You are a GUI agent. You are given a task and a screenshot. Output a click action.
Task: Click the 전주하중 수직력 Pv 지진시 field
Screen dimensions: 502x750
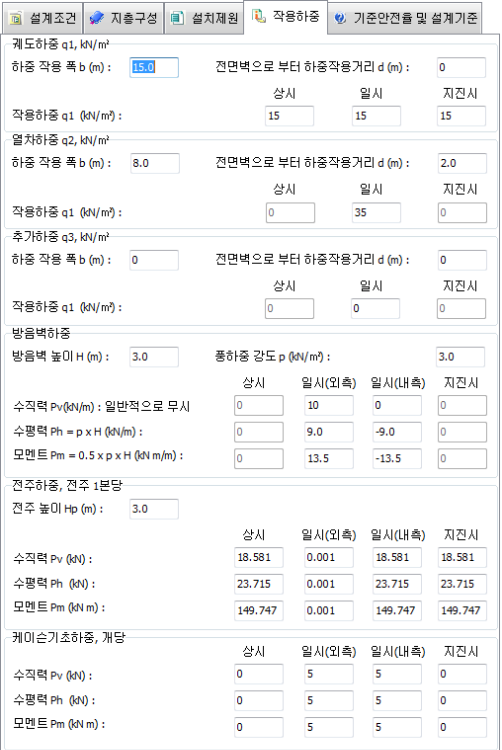click(462, 557)
